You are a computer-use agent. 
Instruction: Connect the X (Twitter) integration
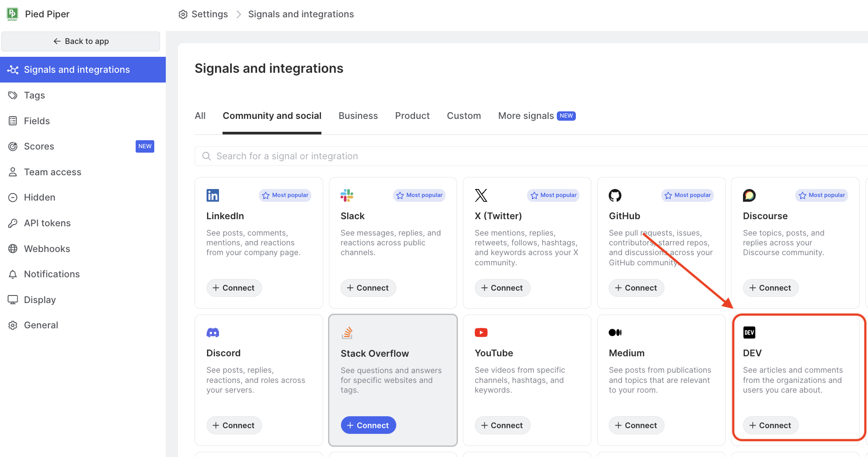[502, 288]
